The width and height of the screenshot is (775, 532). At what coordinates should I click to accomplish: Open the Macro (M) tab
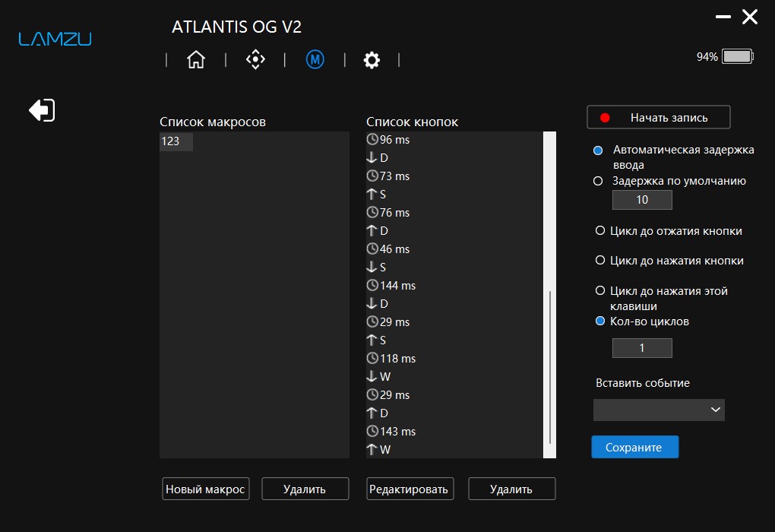[x=315, y=59]
